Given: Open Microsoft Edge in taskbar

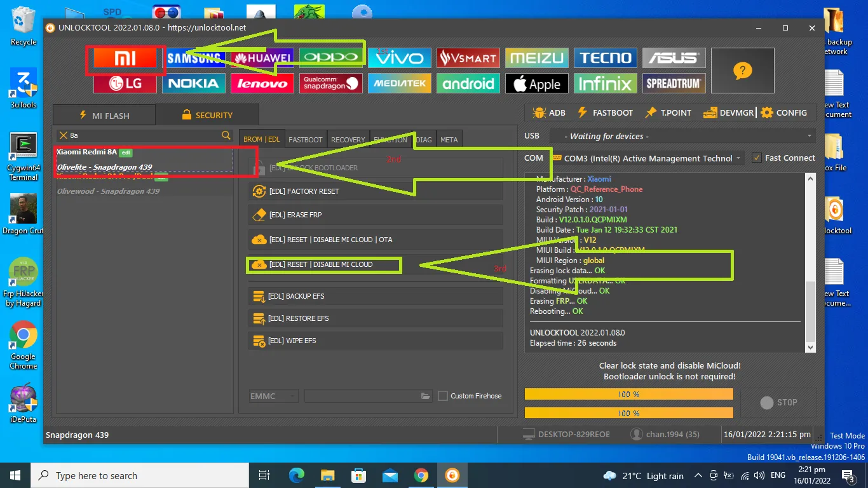Looking at the screenshot, I should click(297, 475).
